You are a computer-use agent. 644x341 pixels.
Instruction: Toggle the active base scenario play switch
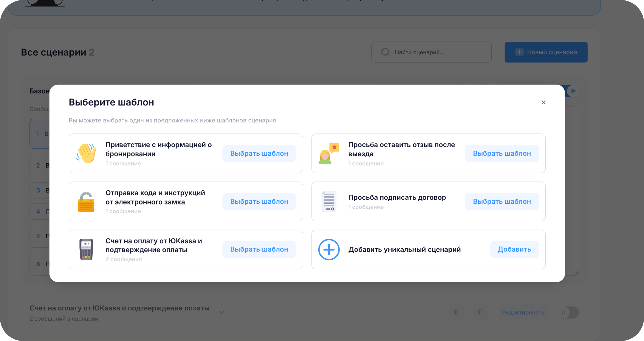click(573, 91)
